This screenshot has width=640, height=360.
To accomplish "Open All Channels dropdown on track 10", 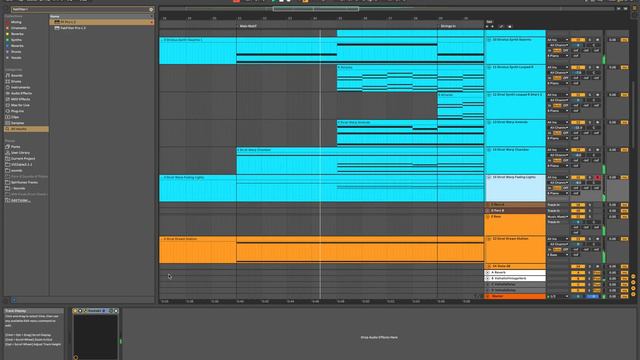I will tap(558, 45).
